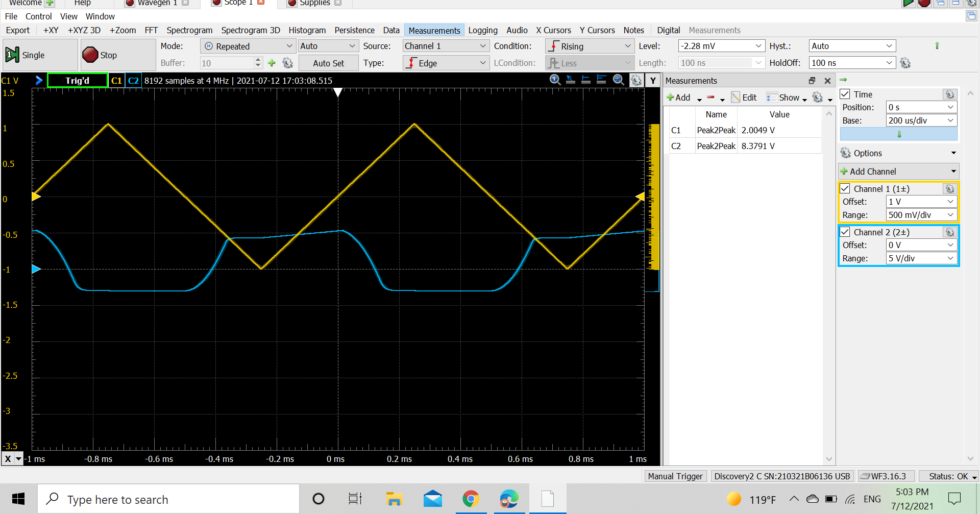
Task: Click the Auto Set button
Action: pyautogui.click(x=328, y=63)
